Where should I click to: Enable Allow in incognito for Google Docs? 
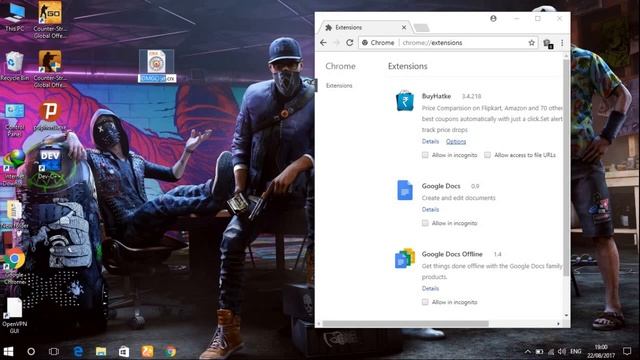pyautogui.click(x=425, y=223)
